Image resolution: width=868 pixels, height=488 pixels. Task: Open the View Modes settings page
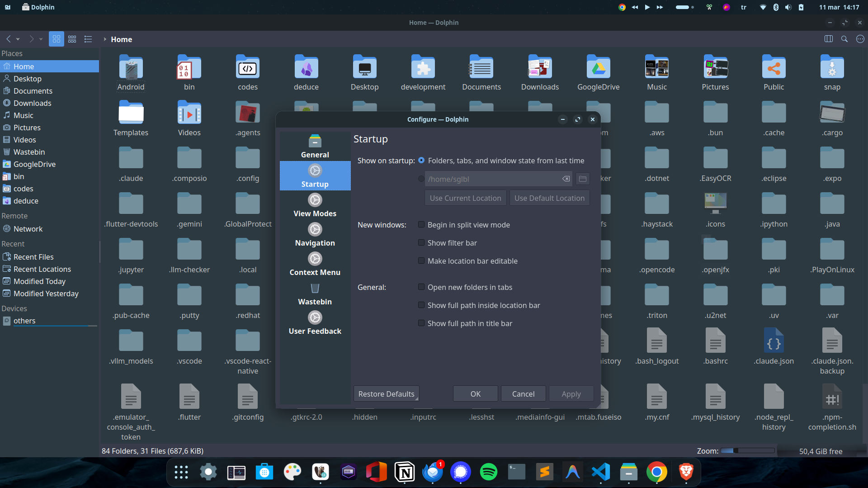(x=315, y=205)
